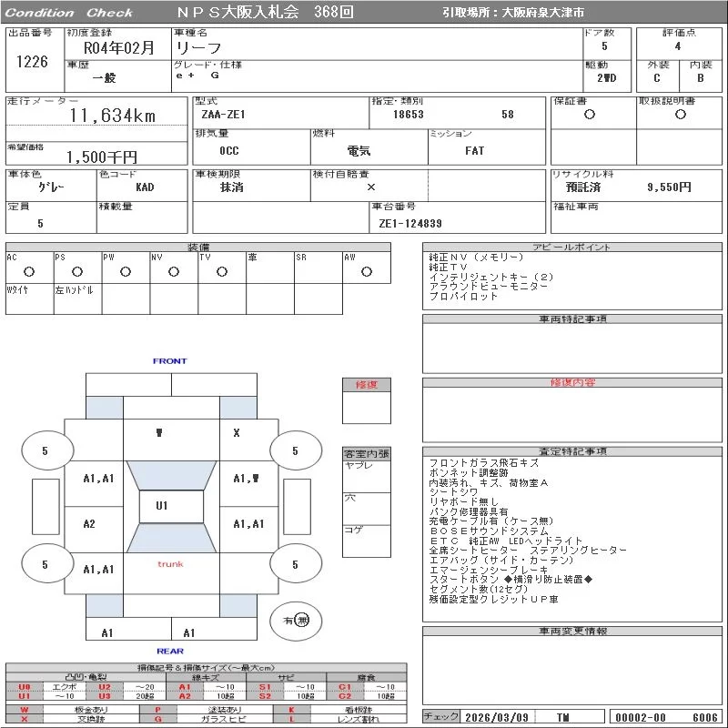Select note セグメント数(12セグ)

[479, 589]
